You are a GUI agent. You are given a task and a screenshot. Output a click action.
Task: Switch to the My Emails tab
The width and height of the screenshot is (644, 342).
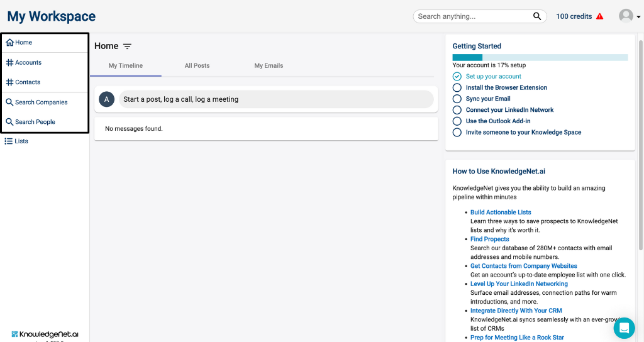269,65
